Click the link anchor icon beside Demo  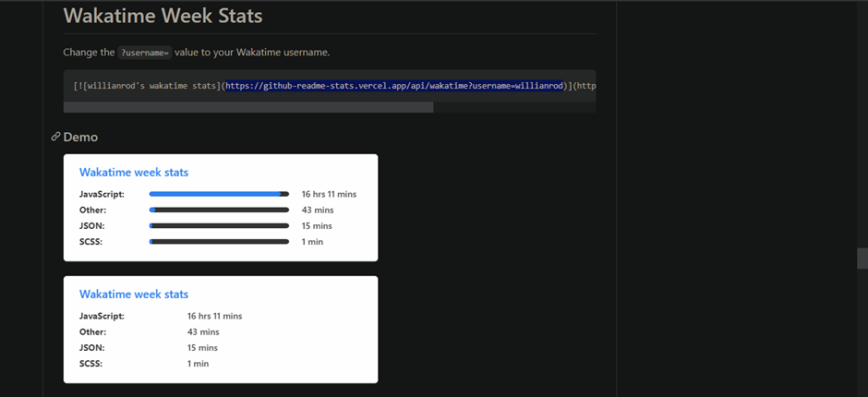pos(55,137)
